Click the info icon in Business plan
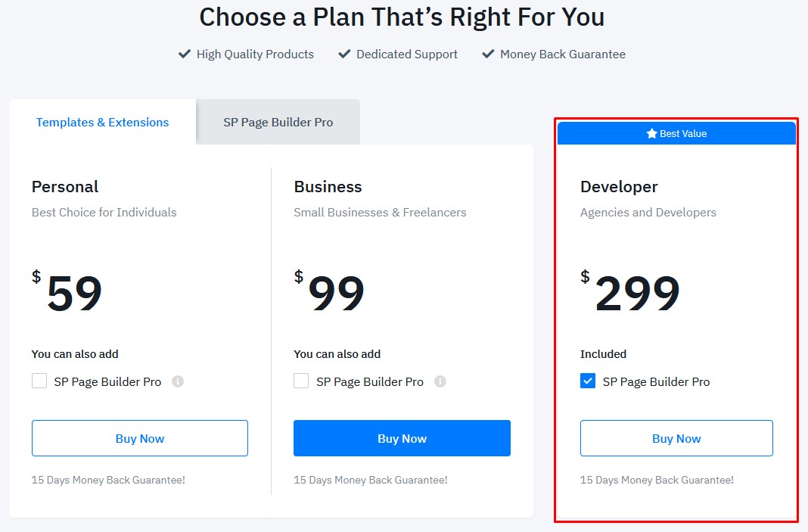This screenshot has width=808, height=532. (x=440, y=381)
